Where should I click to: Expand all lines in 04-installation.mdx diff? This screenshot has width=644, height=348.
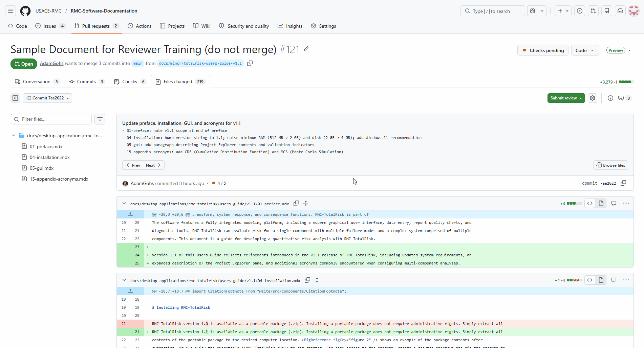pos(317,280)
